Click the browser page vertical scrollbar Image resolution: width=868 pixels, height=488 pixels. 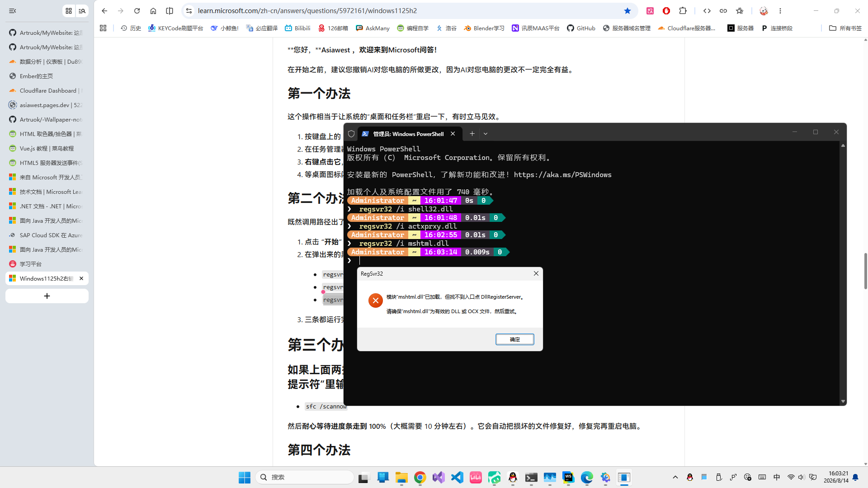point(865,271)
